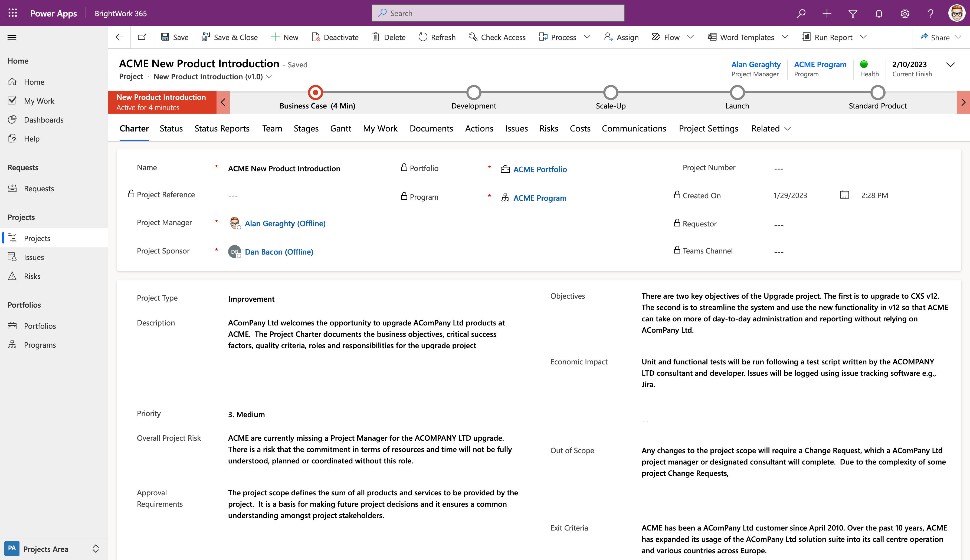This screenshot has width=970, height=560.
Task: Open the Gantt tab
Action: point(340,129)
